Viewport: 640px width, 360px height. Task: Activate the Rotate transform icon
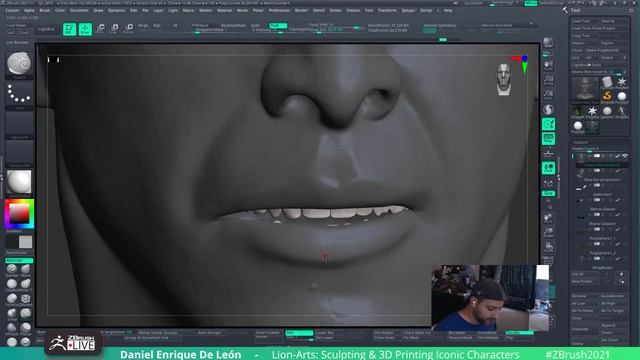coord(129,29)
